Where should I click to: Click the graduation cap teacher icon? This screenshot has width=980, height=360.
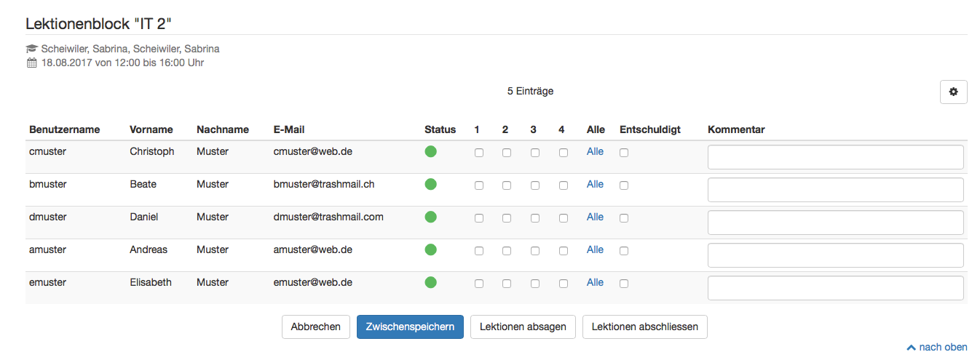[x=31, y=49]
